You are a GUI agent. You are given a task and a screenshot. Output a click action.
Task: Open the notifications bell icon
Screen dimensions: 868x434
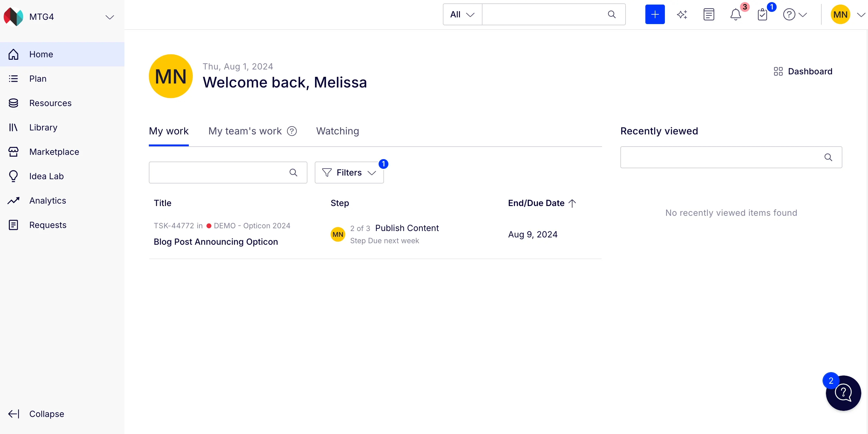coord(736,15)
